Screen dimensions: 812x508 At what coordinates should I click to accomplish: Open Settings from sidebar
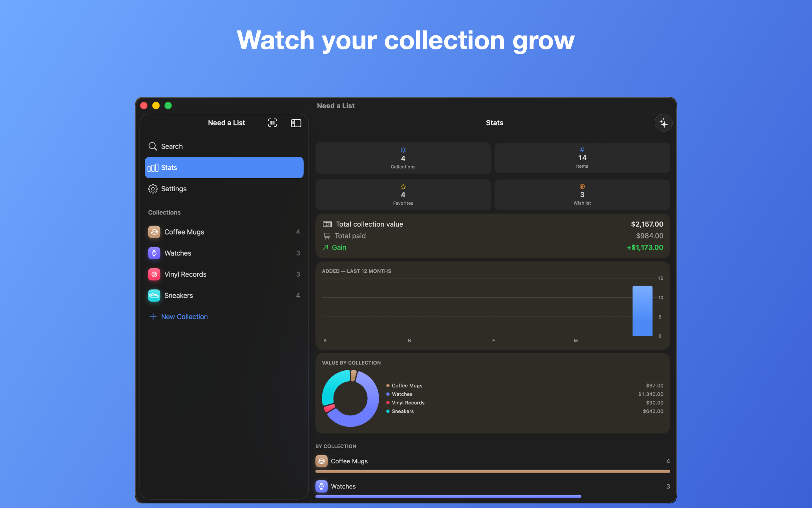point(224,189)
